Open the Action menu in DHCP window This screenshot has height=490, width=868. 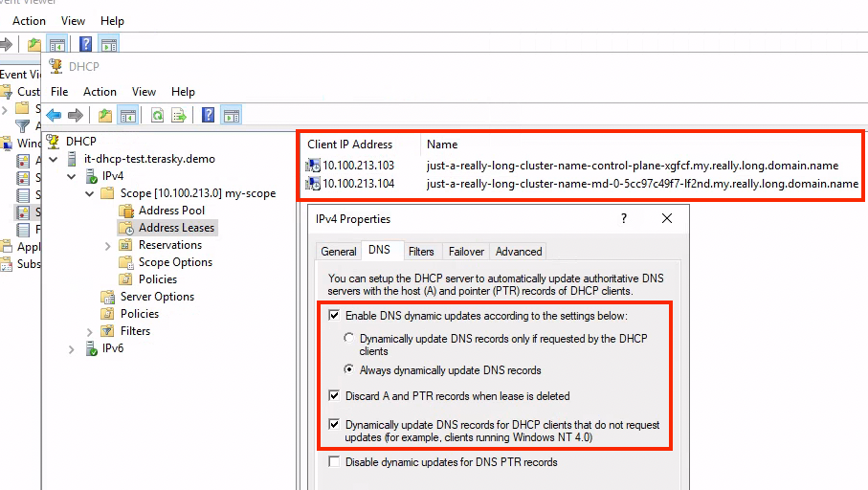[x=100, y=92]
